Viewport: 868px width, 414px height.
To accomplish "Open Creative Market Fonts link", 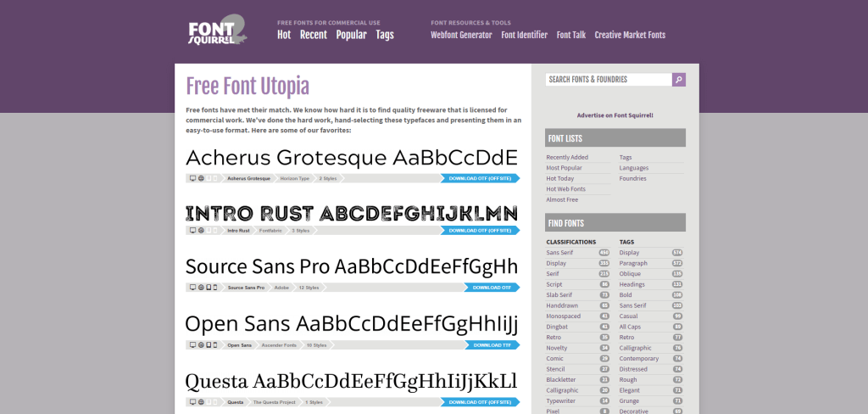I will pyautogui.click(x=630, y=35).
